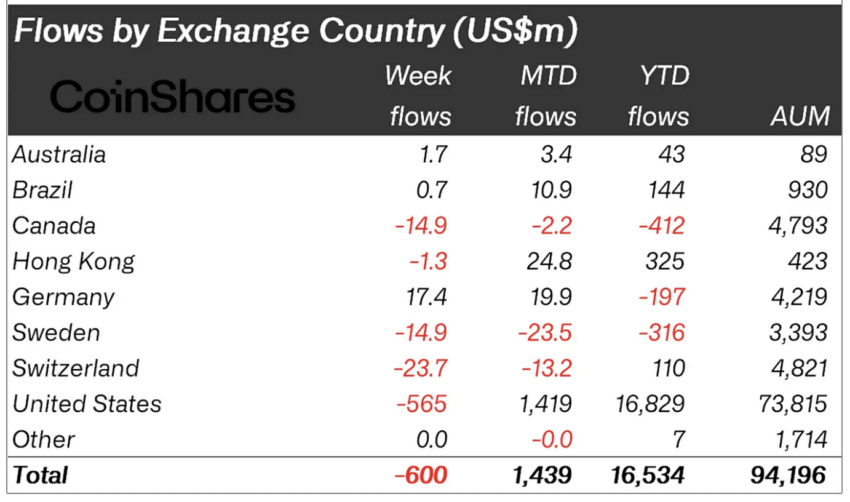
Task: Click United States YTD flows 16,829
Action: (x=650, y=404)
